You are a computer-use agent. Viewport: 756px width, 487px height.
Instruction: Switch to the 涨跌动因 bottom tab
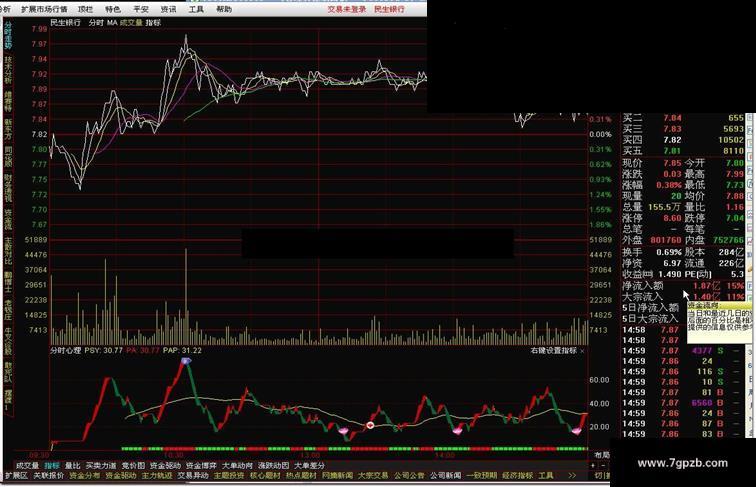point(273,466)
